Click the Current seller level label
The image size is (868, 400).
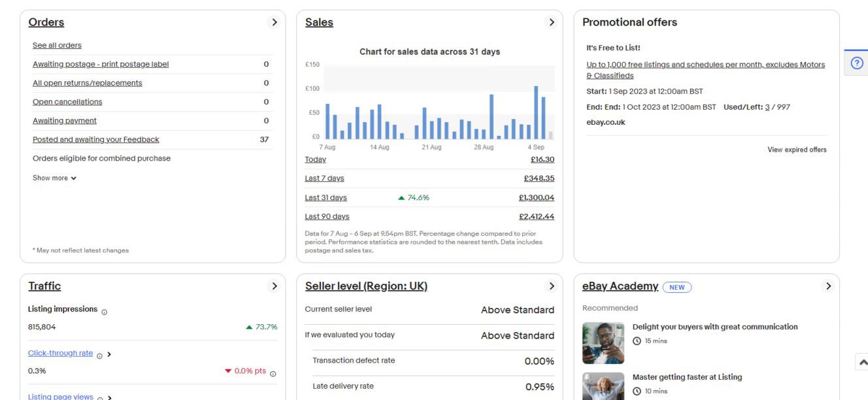point(339,309)
